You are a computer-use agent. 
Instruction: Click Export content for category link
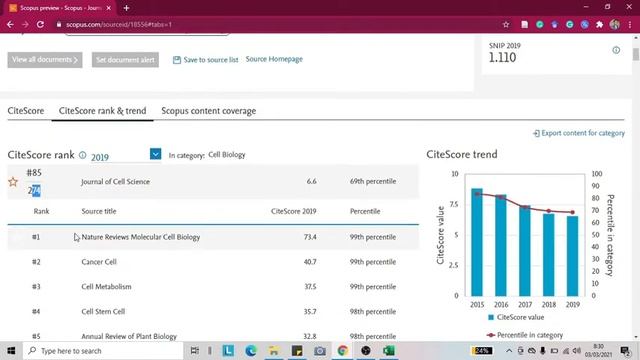tap(583, 133)
